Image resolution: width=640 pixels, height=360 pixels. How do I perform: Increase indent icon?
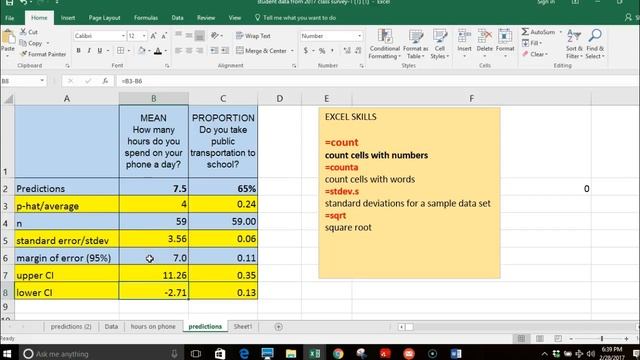[x=225, y=51]
